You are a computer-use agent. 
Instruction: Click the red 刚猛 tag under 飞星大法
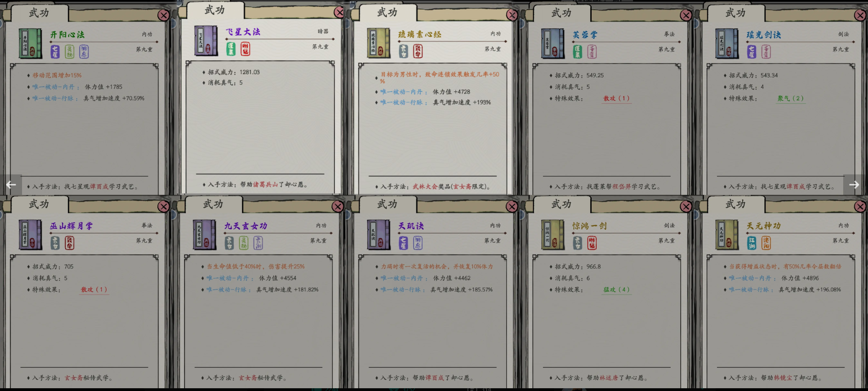tap(246, 49)
